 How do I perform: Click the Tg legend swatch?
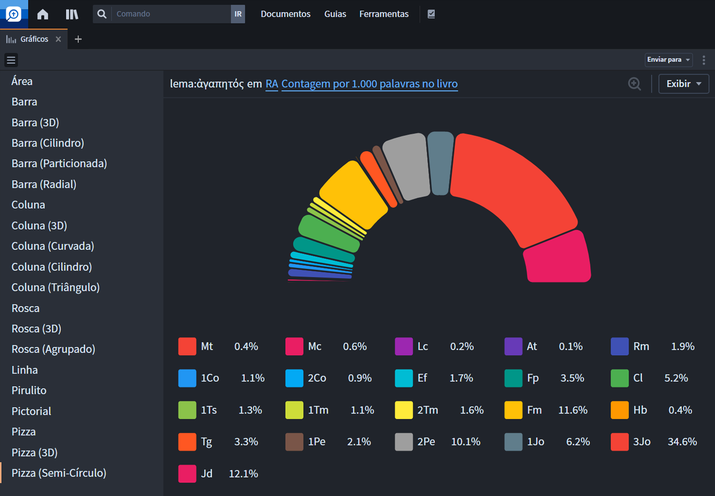(187, 442)
